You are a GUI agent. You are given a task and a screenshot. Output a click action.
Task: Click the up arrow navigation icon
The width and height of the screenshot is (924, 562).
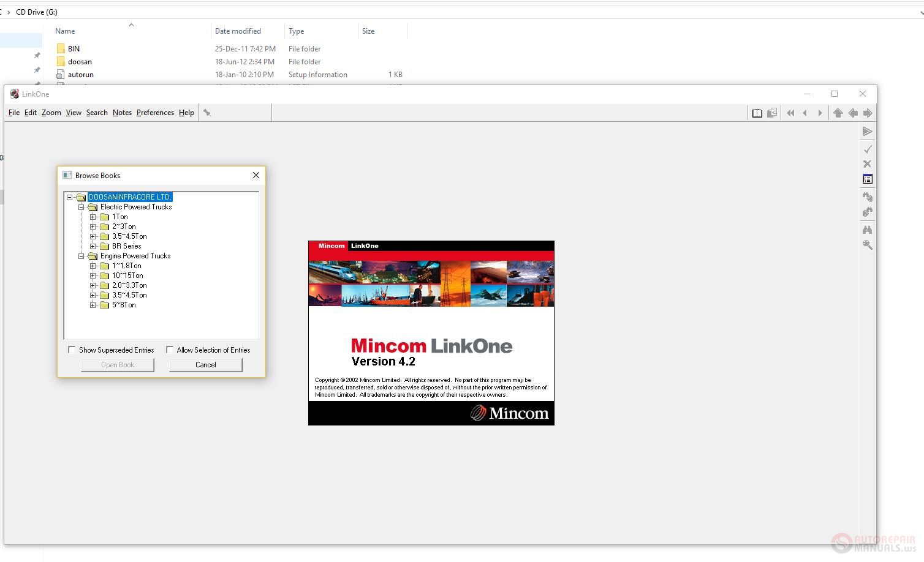(838, 113)
